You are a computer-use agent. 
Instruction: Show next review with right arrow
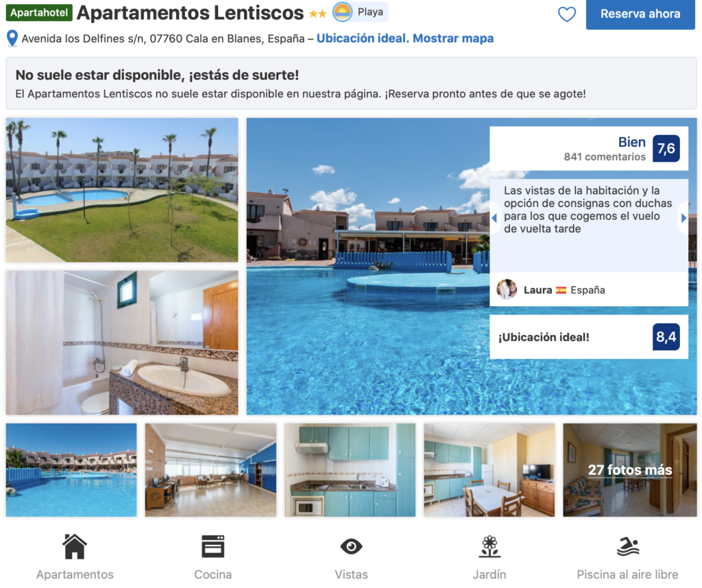click(683, 218)
